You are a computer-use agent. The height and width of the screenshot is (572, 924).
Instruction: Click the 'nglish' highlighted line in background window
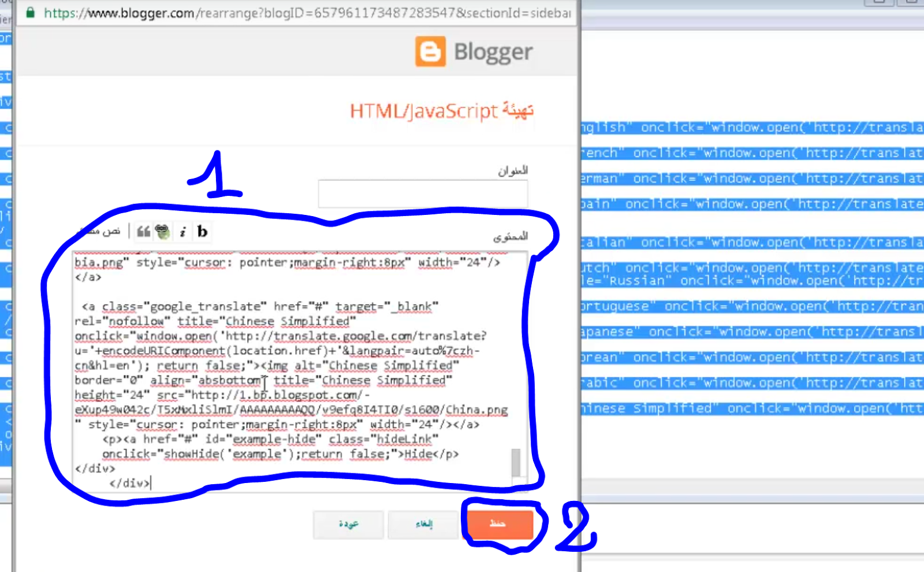752,127
